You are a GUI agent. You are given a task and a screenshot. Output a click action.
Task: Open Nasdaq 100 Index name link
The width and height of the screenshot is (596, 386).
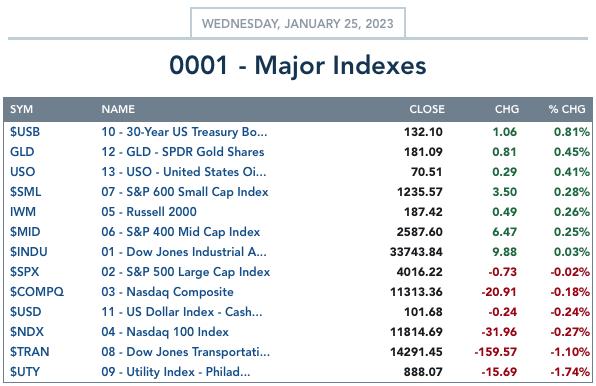[165, 332]
